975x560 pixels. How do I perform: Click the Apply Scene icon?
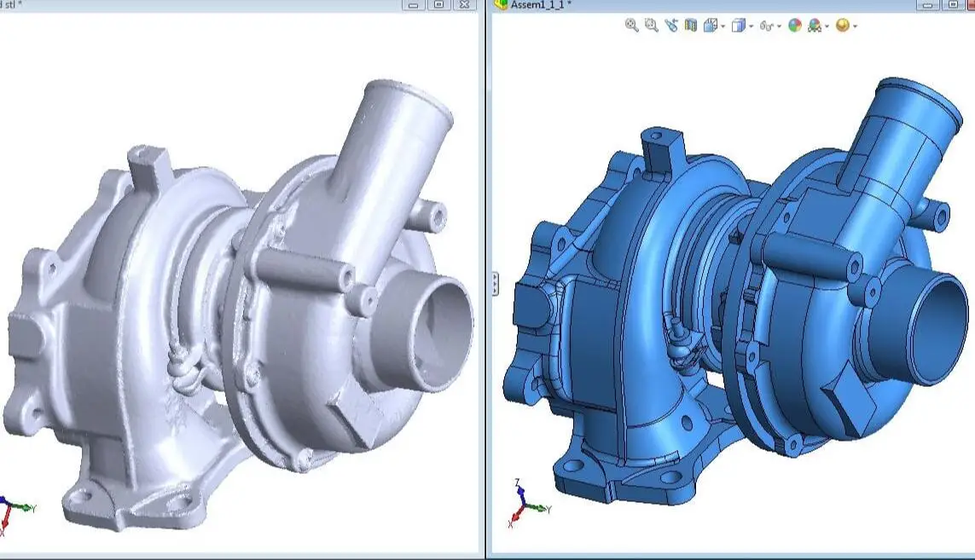click(x=815, y=26)
